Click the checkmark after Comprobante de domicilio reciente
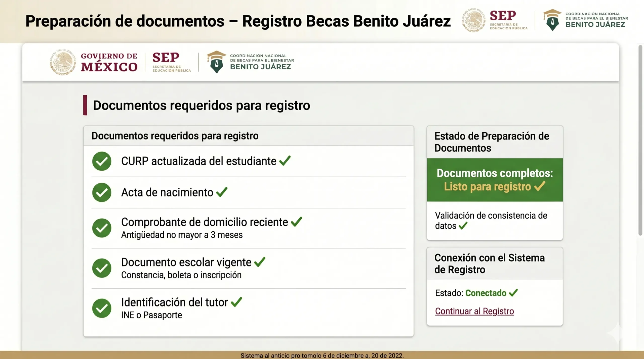The height and width of the screenshot is (359, 644). [x=296, y=222]
